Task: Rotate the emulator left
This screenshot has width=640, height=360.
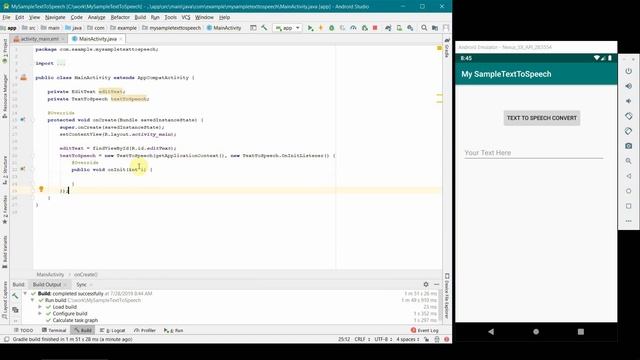Action: coord(629,116)
